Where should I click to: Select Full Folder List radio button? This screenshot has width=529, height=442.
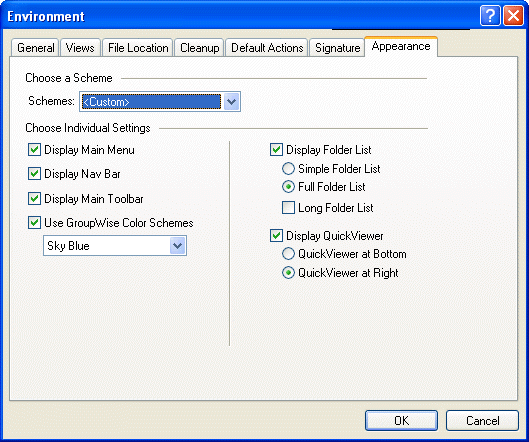[288, 187]
